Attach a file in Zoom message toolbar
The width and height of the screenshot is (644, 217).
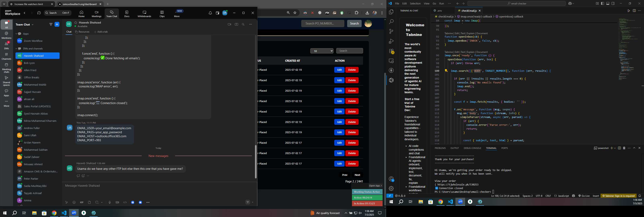tap(89, 203)
